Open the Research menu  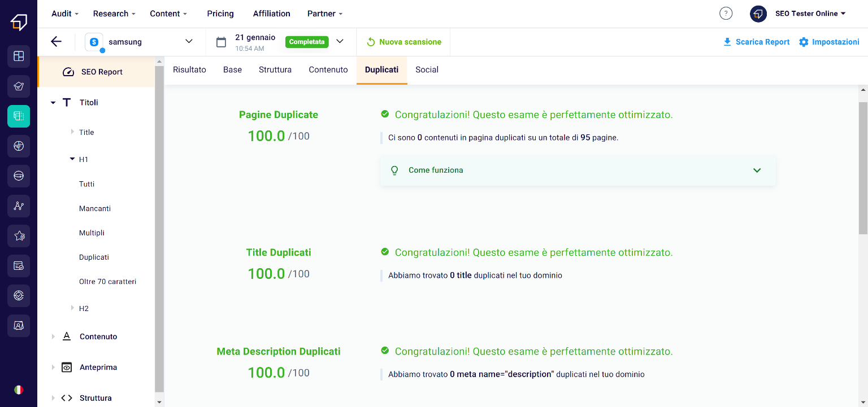pos(114,14)
